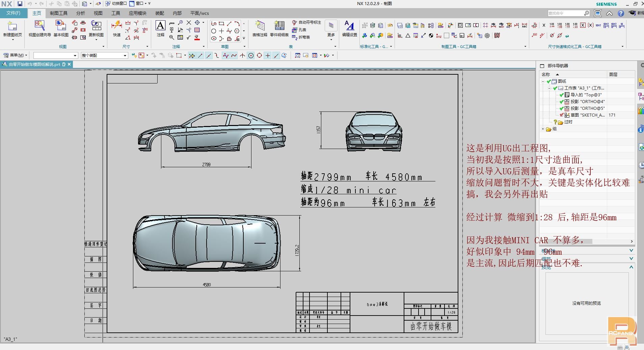The image size is (644, 350).
Task: Click the 新建图纸页 (new sheet) icon
Action: tap(12, 26)
